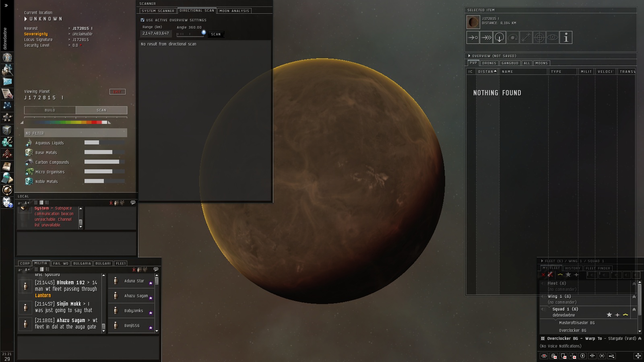
Task: Click right handle of resource spectrum range
Action: 109,122
